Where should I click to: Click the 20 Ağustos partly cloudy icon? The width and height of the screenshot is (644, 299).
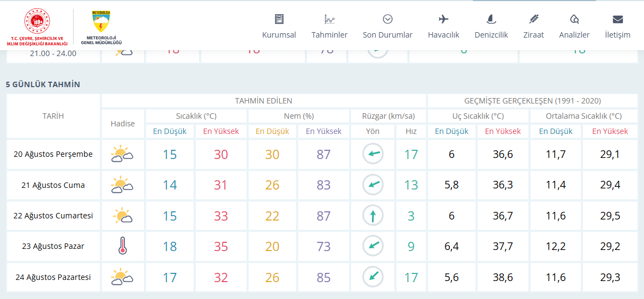coord(122,154)
